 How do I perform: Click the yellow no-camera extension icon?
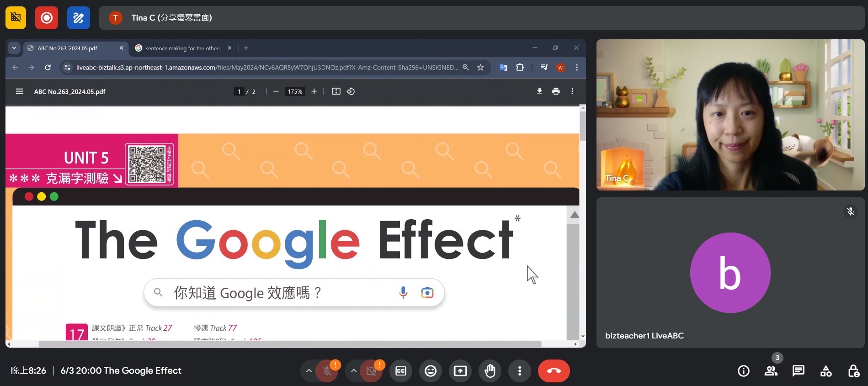16,18
